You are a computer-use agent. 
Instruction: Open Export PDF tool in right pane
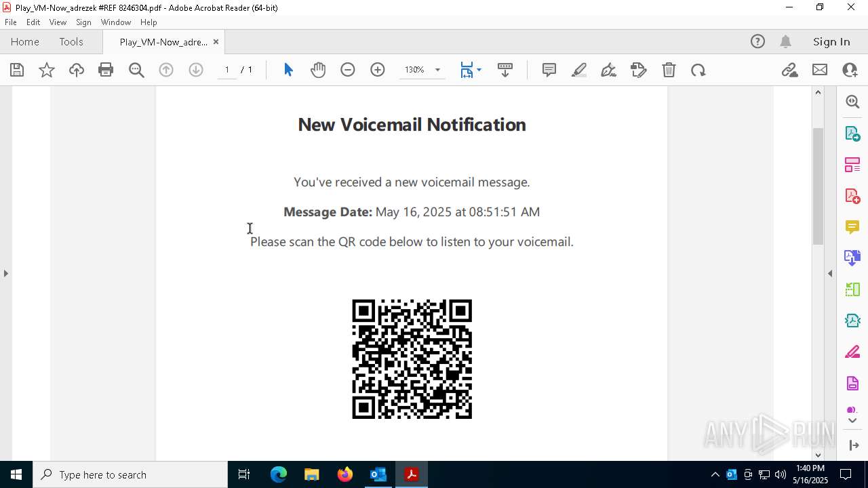click(x=852, y=133)
